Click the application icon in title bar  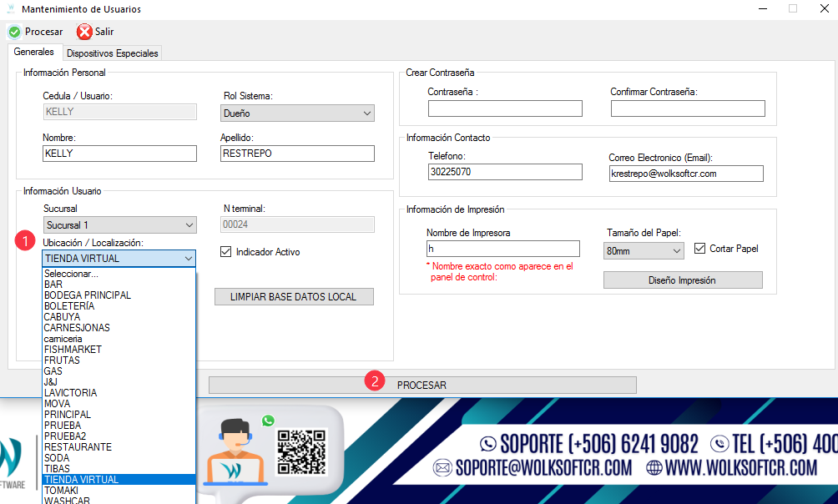point(11,9)
